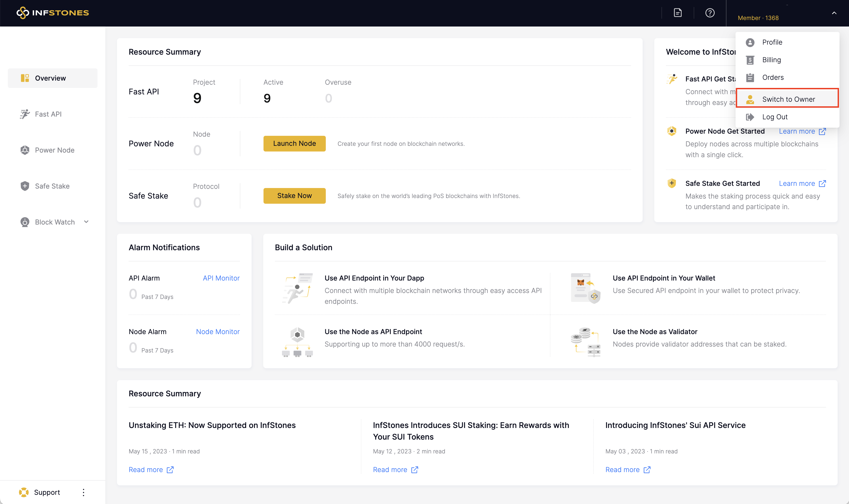The height and width of the screenshot is (504, 849).
Task: Open the API Monitor link
Action: tap(221, 278)
